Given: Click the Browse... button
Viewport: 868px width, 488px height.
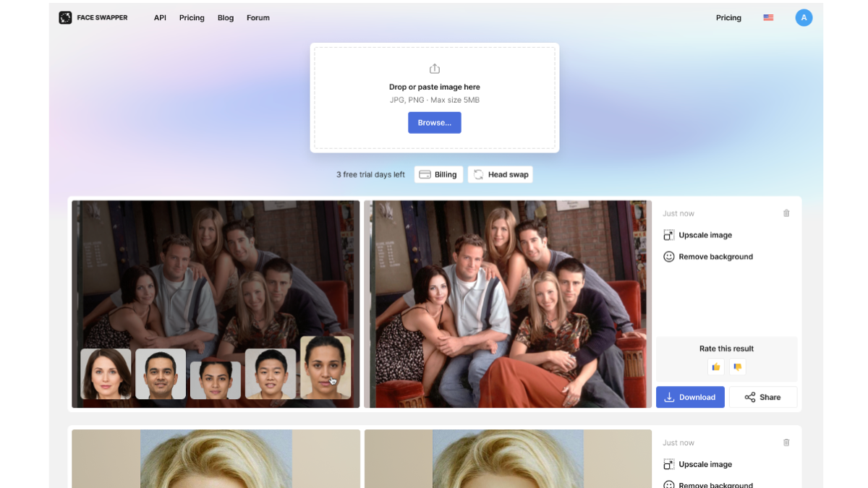Looking at the screenshot, I should (435, 123).
